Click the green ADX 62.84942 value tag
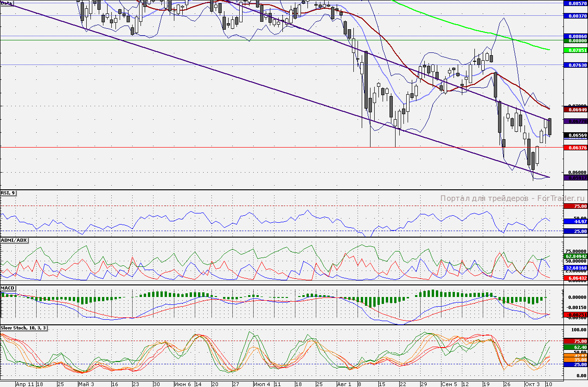The height and width of the screenshot is (387, 588). 575,256
